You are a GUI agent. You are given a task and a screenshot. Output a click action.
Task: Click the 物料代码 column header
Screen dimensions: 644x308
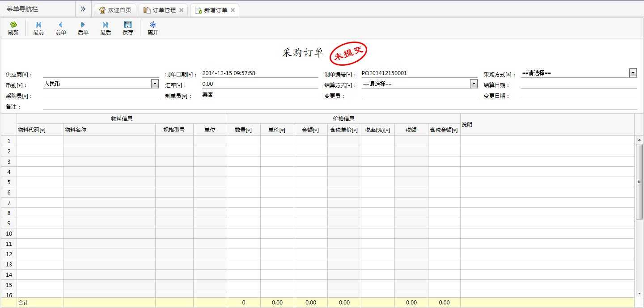40,130
